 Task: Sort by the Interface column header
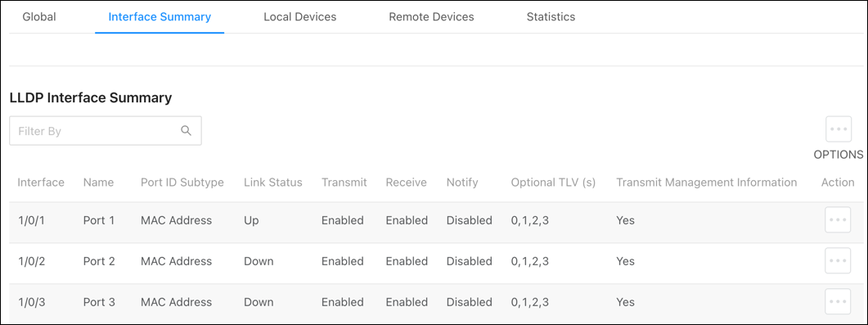click(x=41, y=183)
